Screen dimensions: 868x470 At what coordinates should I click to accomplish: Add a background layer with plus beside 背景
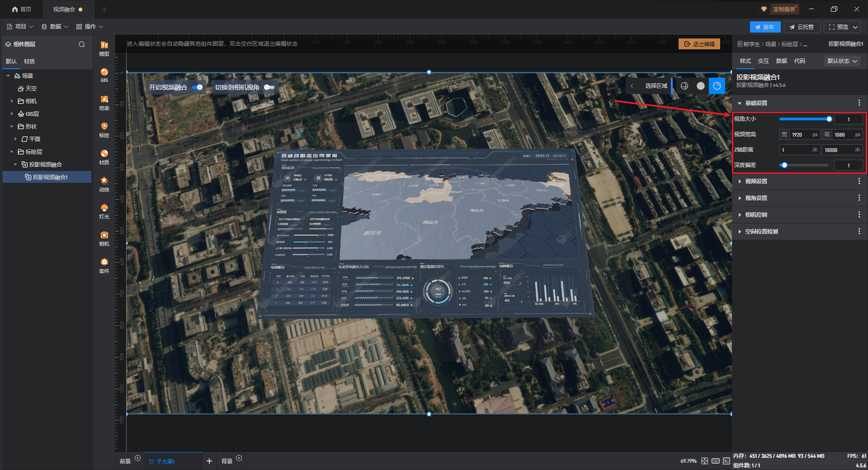pos(239,458)
